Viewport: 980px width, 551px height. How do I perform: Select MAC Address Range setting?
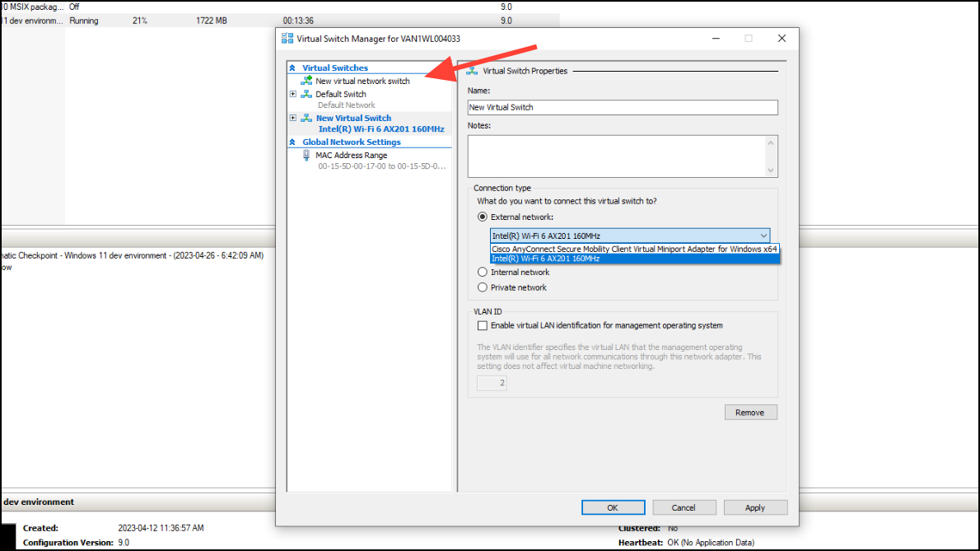[x=352, y=155]
